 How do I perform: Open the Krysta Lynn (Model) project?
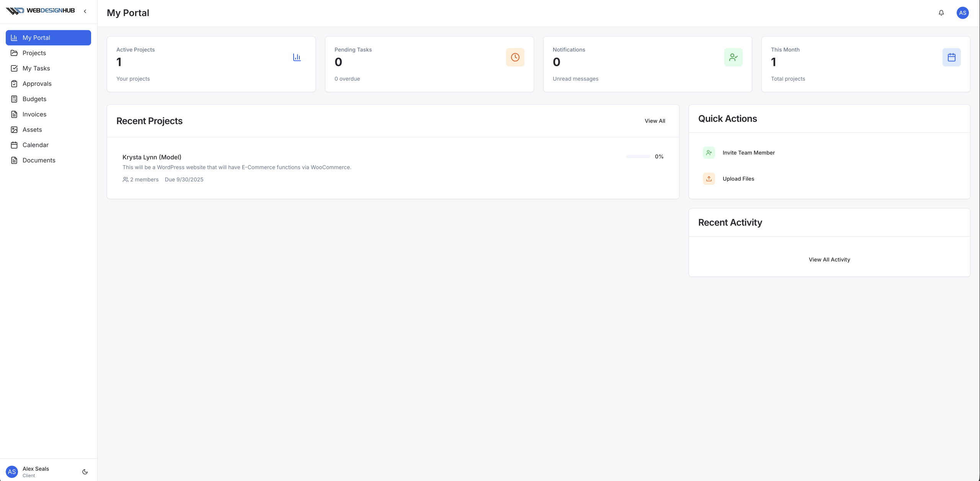click(x=152, y=157)
